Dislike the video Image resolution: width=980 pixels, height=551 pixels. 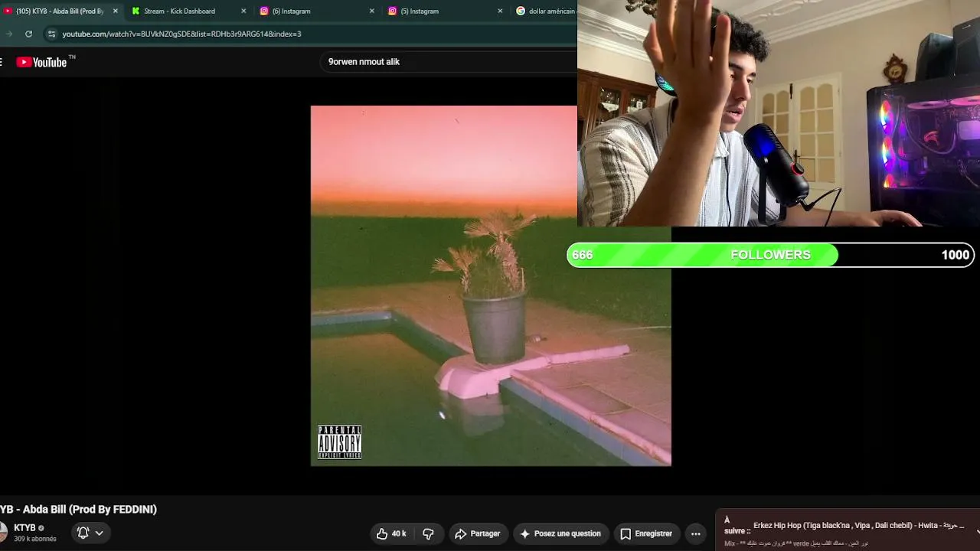(429, 533)
